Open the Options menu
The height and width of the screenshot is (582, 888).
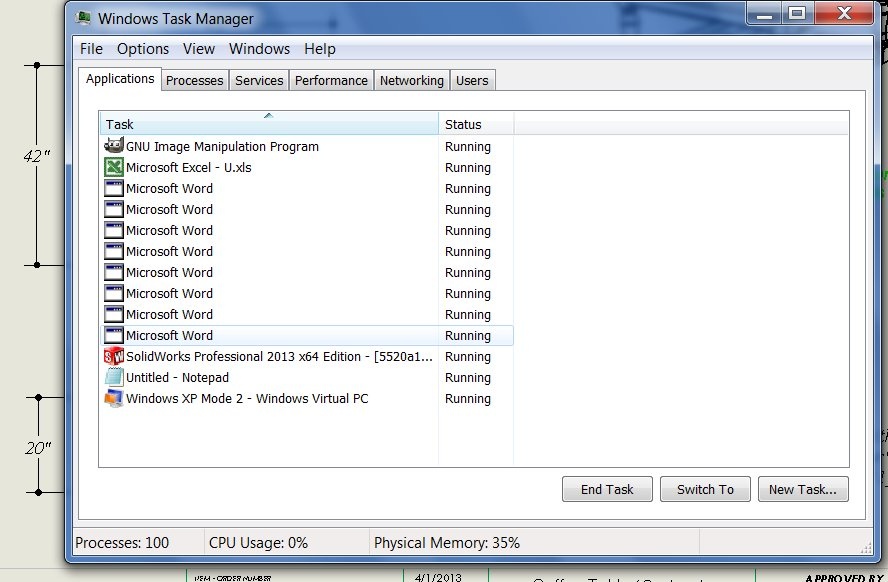click(143, 49)
